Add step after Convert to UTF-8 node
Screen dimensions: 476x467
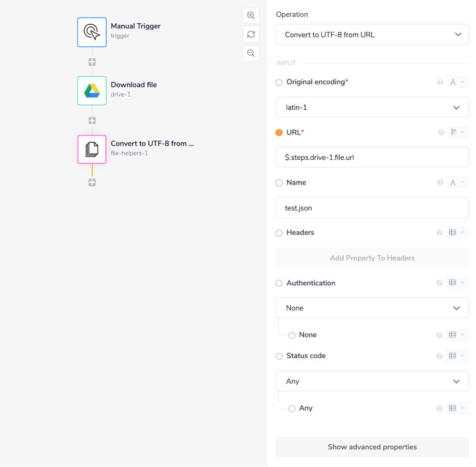(x=92, y=182)
